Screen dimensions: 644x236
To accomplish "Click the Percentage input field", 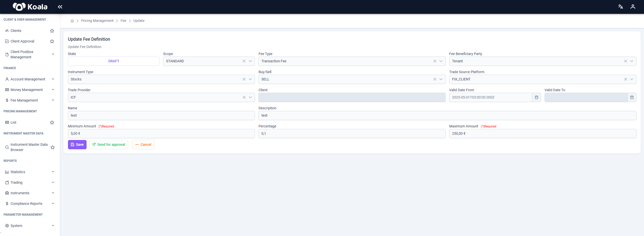I will pyautogui.click(x=352, y=133).
